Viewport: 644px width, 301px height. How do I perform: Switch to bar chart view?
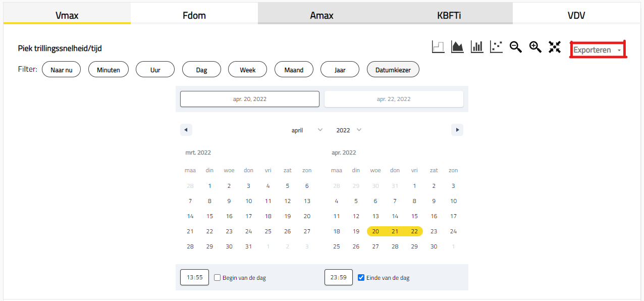point(477,47)
